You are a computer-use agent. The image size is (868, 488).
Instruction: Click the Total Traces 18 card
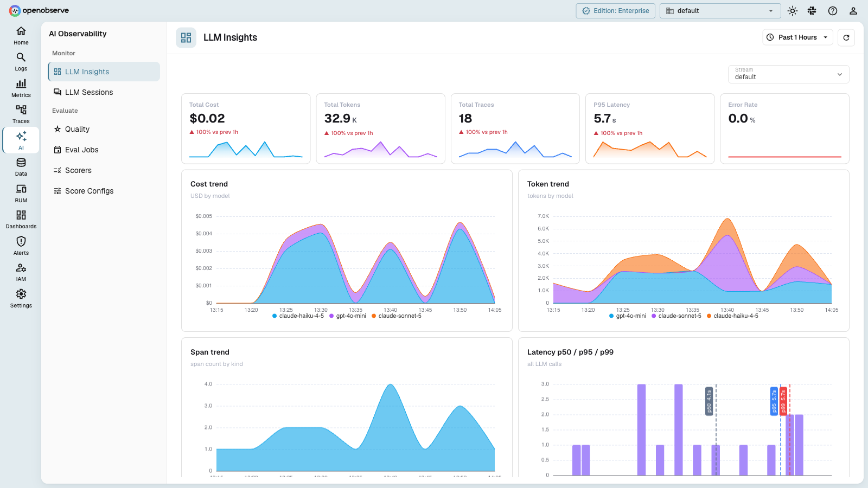[x=515, y=129]
